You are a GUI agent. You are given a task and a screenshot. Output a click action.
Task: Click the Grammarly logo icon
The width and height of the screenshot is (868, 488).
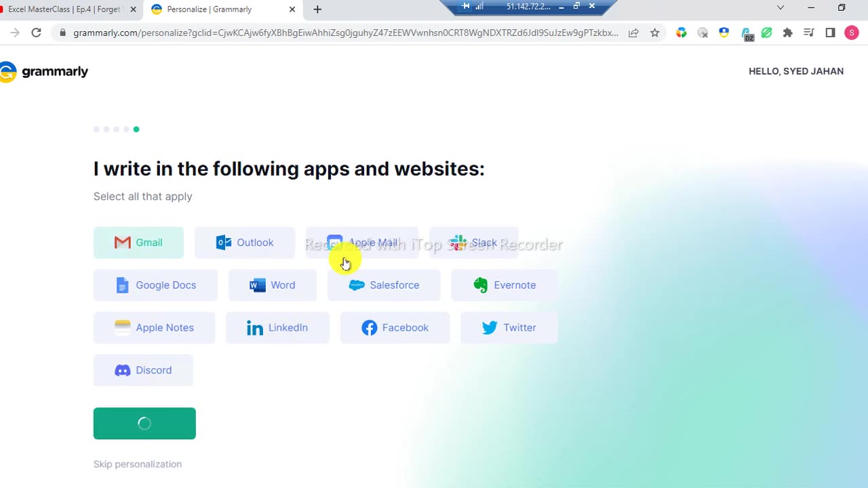pos(7,72)
